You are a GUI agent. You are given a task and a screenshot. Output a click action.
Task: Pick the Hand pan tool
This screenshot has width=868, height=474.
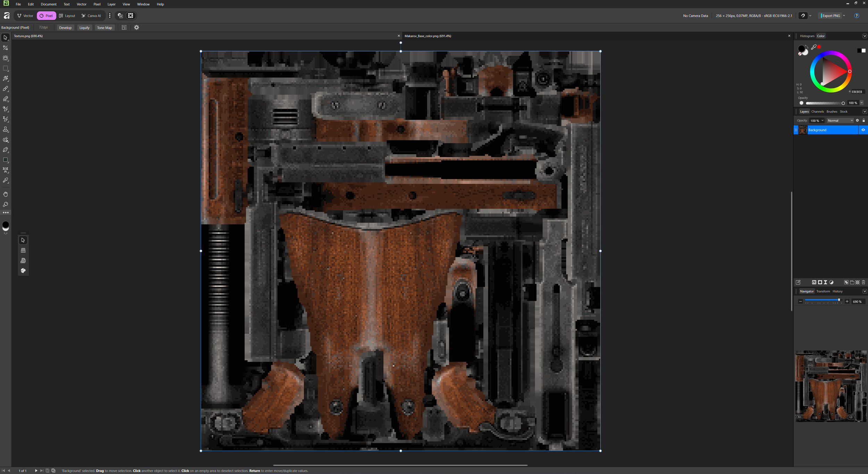(6, 194)
